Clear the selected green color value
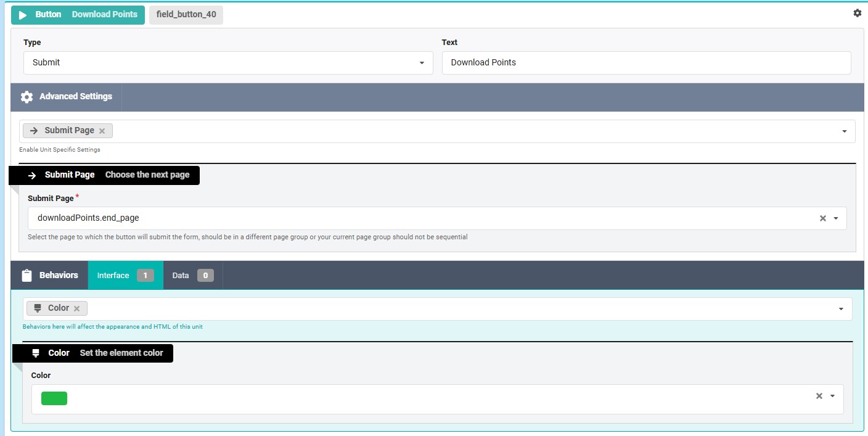The image size is (868, 436). pyautogui.click(x=819, y=396)
